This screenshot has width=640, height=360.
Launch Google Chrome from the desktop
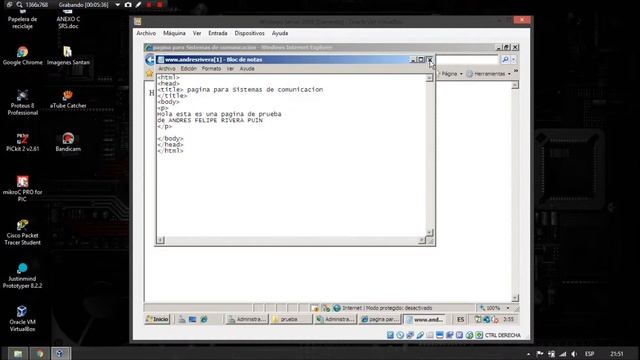click(x=22, y=56)
